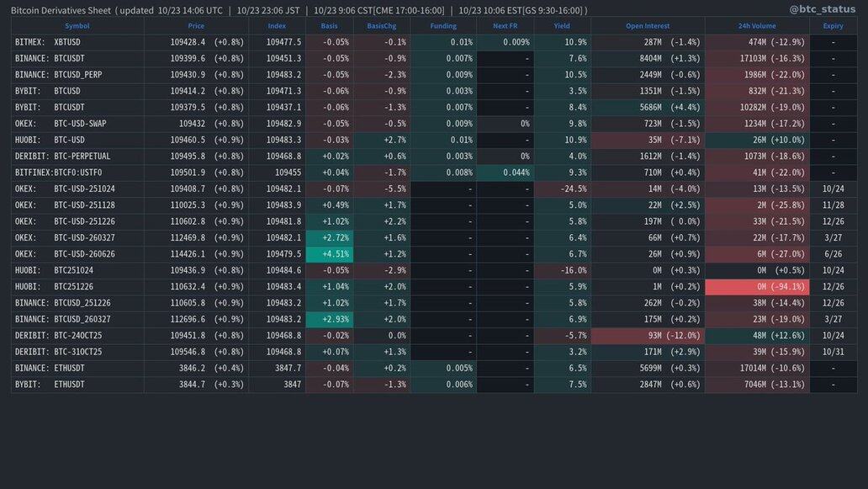This screenshot has height=489, width=868.
Task: Select the Funding column header
Action: pos(443,26)
